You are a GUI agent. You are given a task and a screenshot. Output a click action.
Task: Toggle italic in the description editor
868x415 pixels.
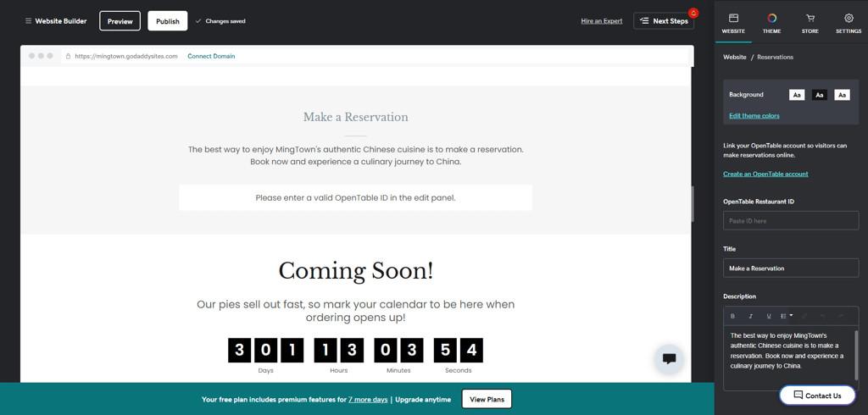pos(751,316)
